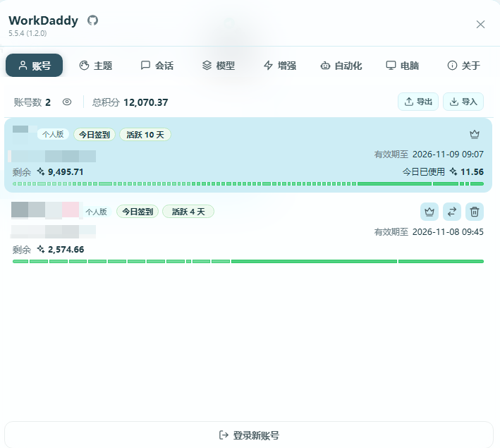
Task: Select the 增强 tab
Action: pyautogui.click(x=280, y=66)
